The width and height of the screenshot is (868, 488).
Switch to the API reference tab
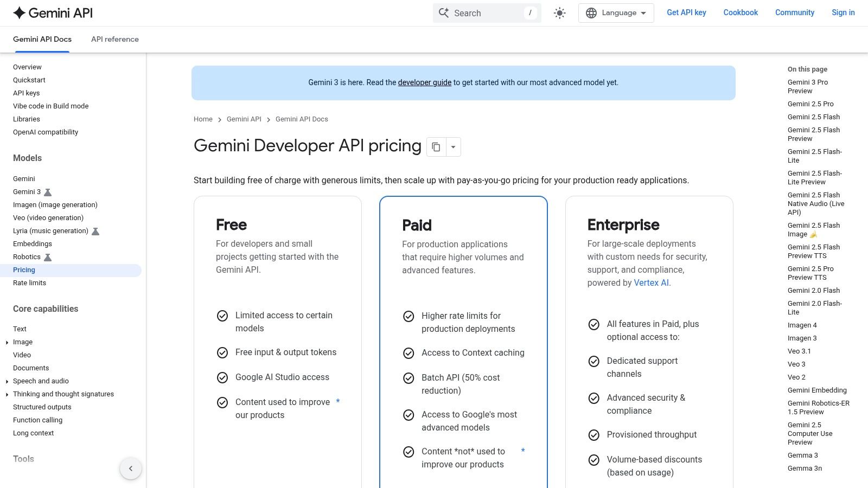115,39
